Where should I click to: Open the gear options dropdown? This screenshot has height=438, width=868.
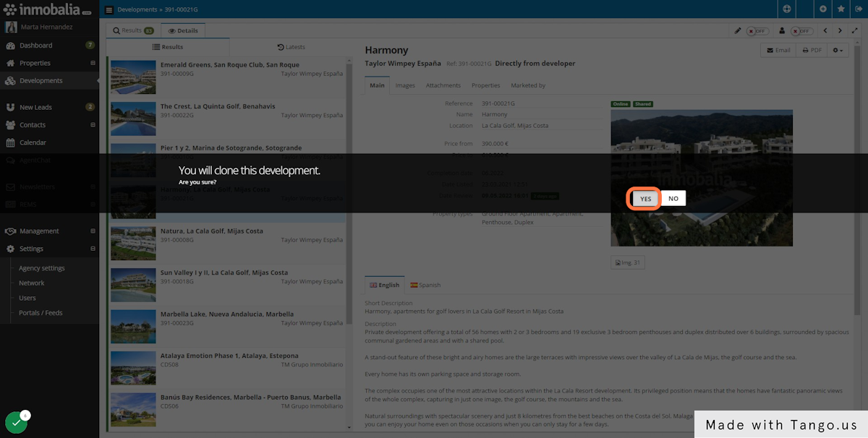click(838, 51)
